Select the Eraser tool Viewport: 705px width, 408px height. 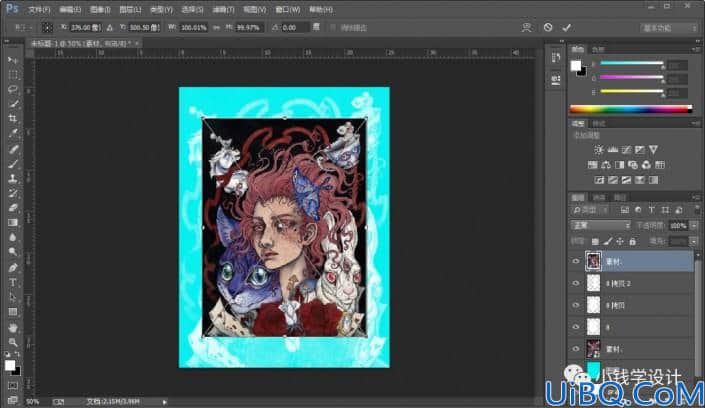(x=13, y=208)
